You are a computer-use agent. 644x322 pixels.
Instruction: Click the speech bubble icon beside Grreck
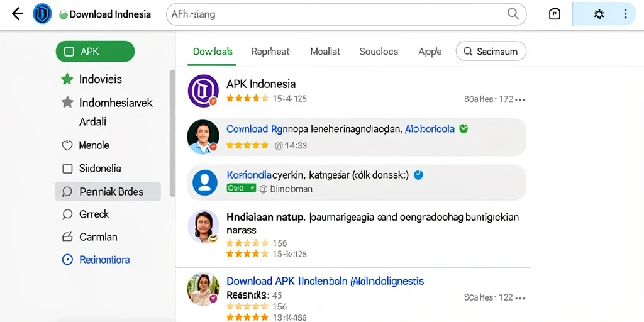67,214
